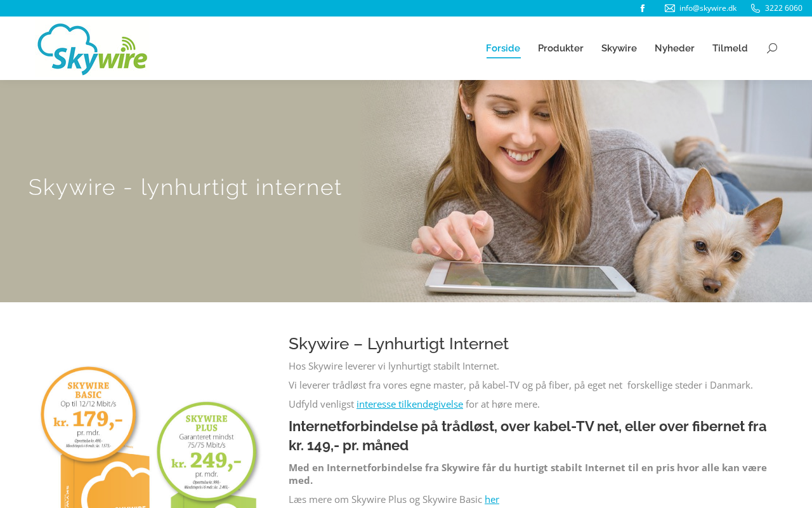Follow the interesse tilkendegivelse link
The height and width of the screenshot is (508, 812).
pyautogui.click(x=410, y=404)
